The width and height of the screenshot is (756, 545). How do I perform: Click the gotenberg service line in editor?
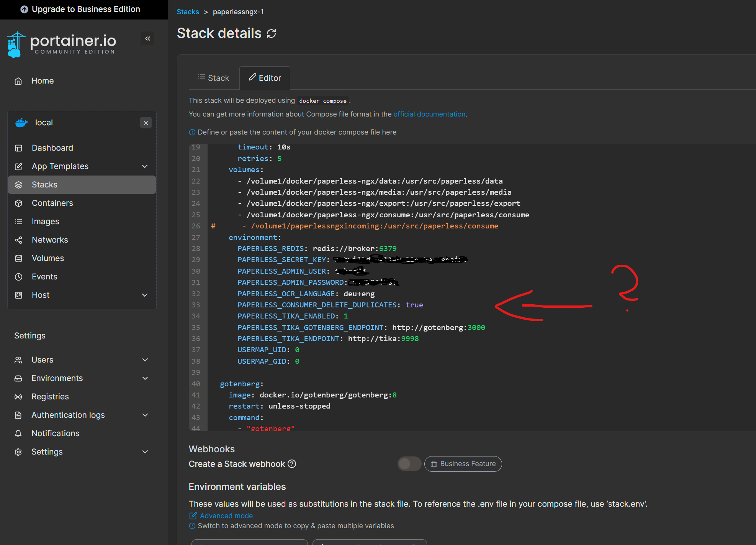[x=242, y=384]
